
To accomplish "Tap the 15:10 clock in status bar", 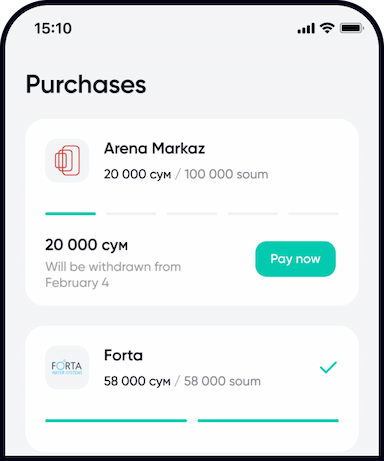I will tap(53, 28).
